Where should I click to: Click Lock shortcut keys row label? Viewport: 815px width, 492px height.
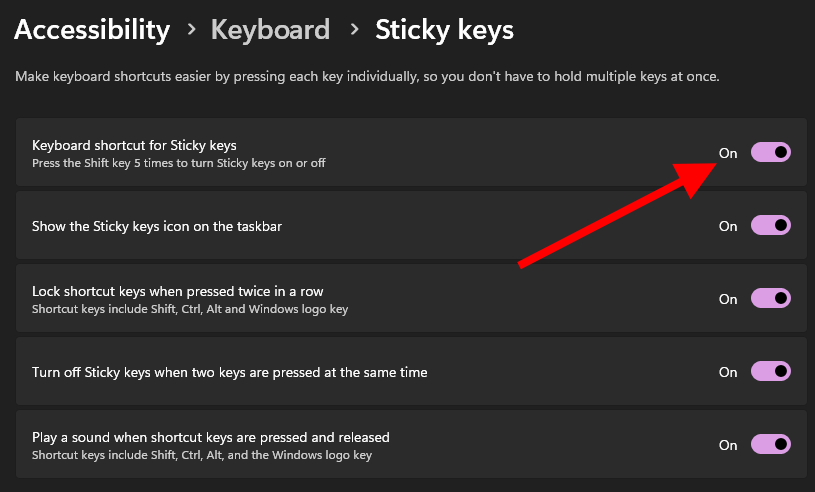tap(177, 291)
